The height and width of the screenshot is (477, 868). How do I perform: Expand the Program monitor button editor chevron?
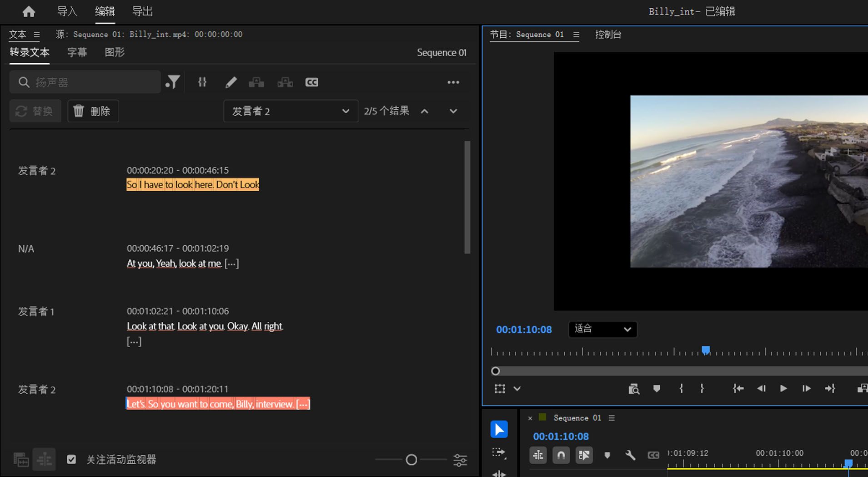517,388
